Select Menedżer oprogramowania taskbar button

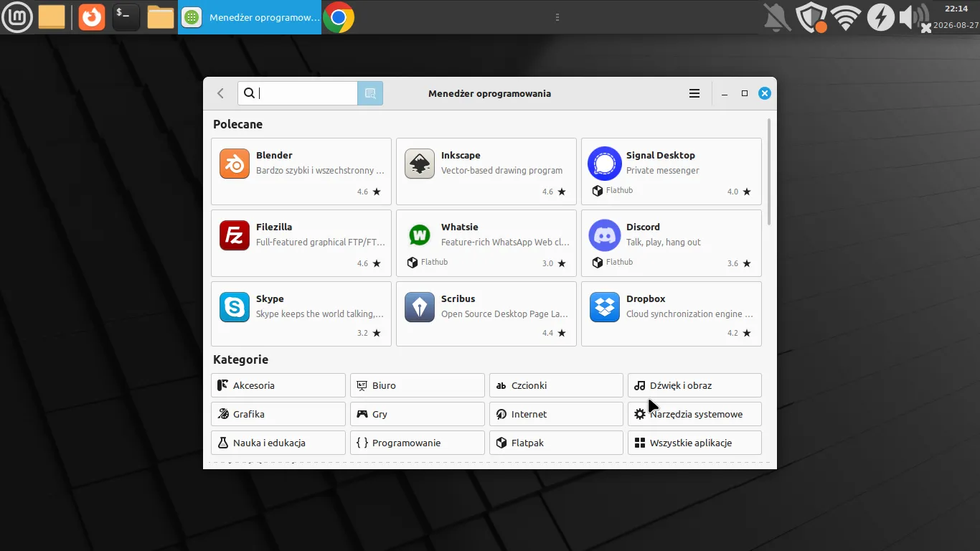pos(249,17)
